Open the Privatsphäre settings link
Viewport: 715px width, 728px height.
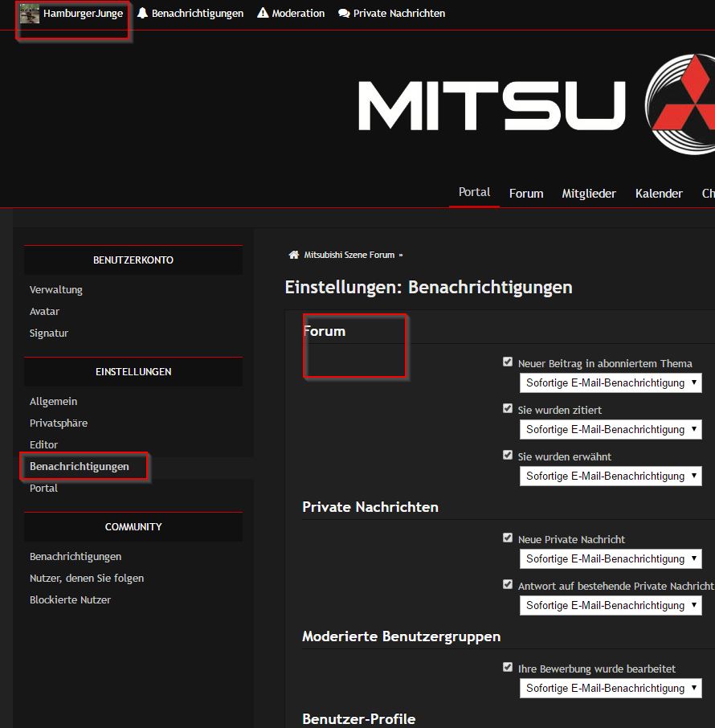[x=59, y=423]
